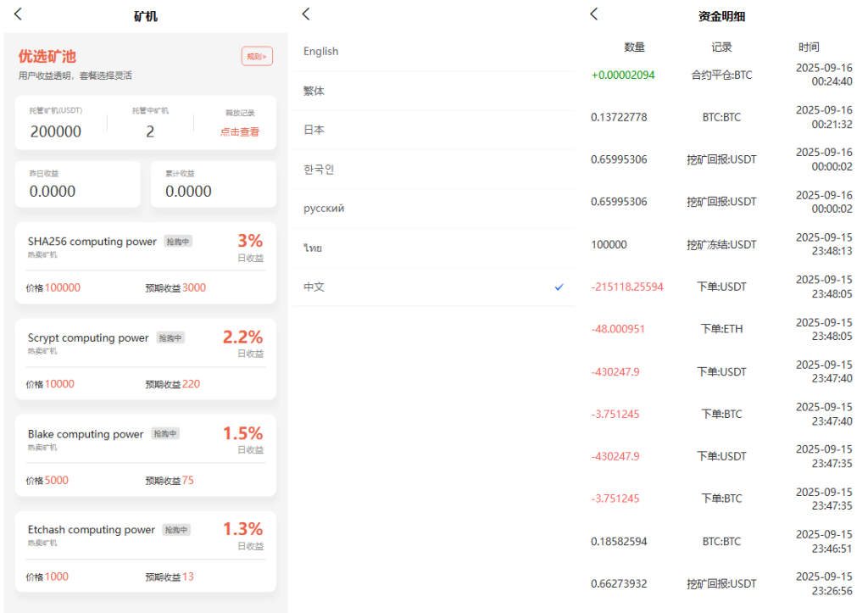Click the 规则> button
This screenshot has height=613, width=868.
pos(257,56)
